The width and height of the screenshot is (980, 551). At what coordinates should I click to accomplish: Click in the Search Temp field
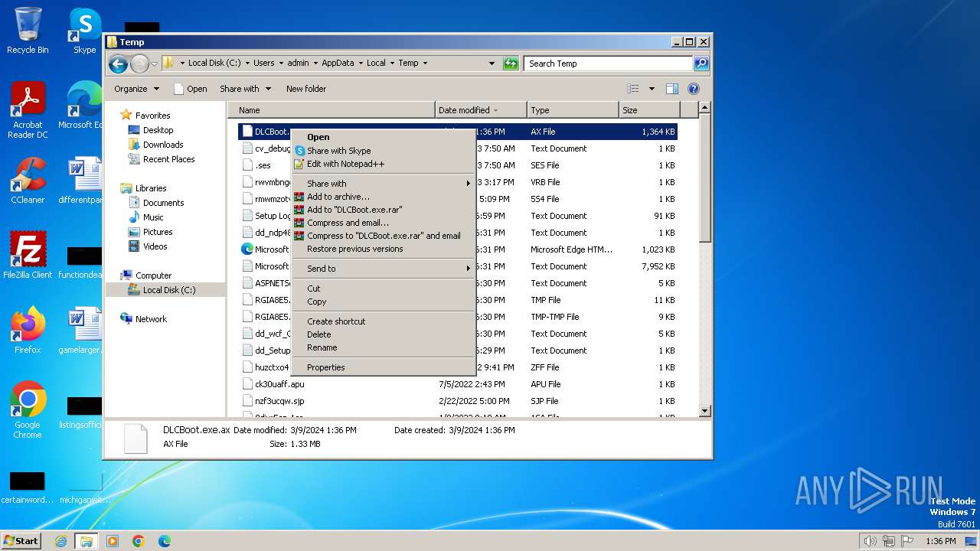click(x=609, y=64)
